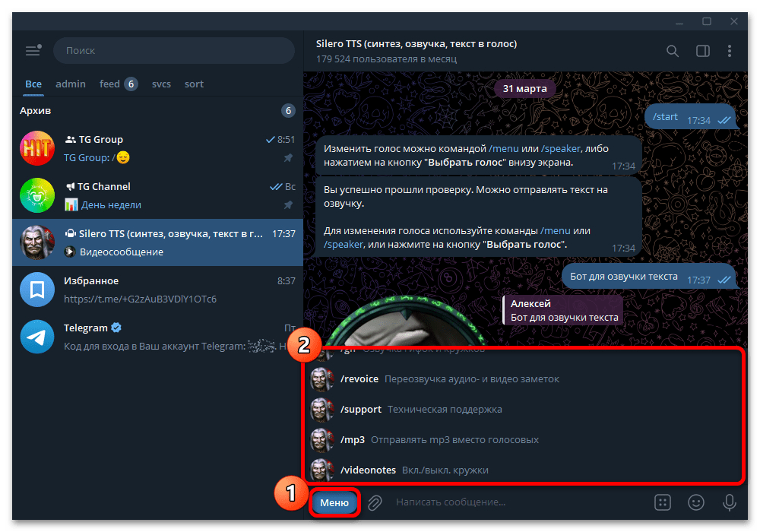Click the pin icon on TG Channel
Image resolution: width=760 pixels, height=532 pixels.
click(288, 204)
